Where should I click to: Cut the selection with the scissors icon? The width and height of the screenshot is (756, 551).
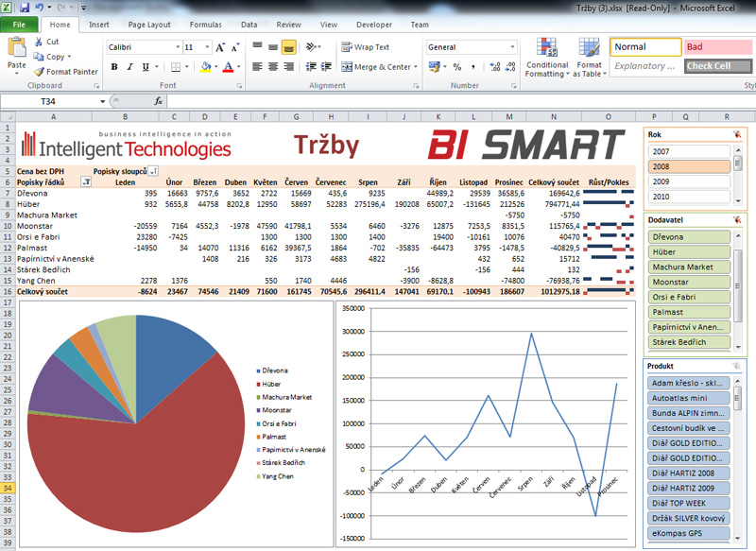coord(39,42)
